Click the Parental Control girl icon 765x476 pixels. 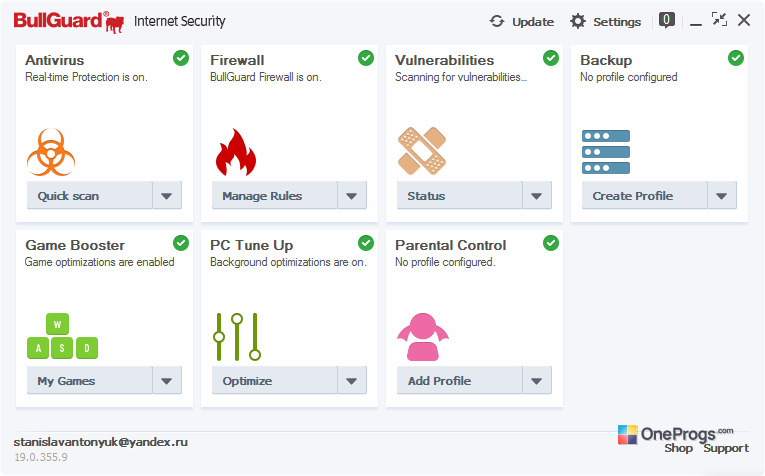click(423, 337)
